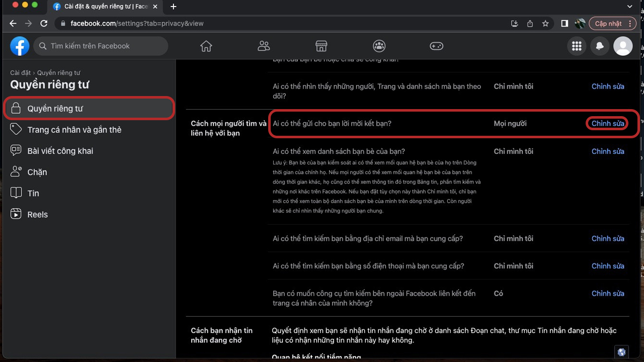Image resolution: width=644 pixels, height=362 pixels.
Task: Click Chỉnh sửa for phone number lookup
Action: click(608, 266)
